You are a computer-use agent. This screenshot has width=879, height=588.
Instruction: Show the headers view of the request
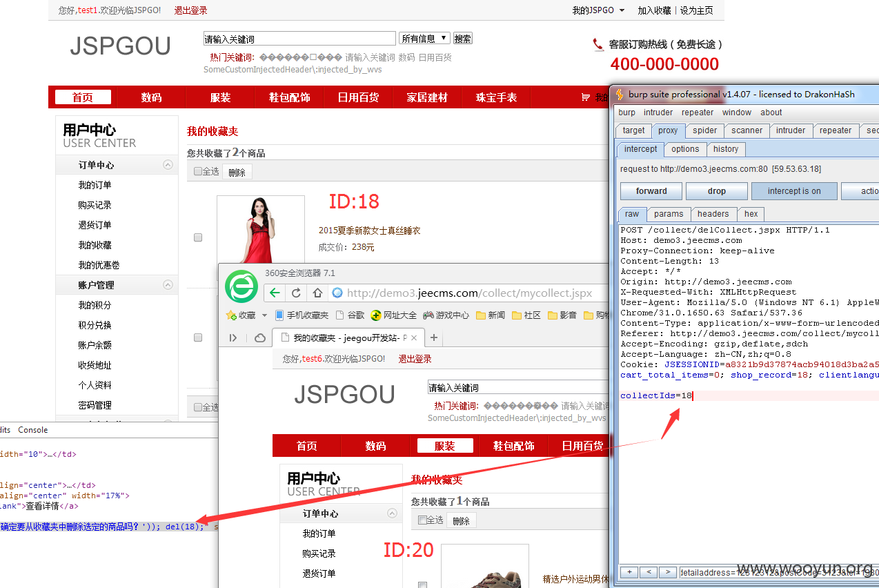[713, 214]
